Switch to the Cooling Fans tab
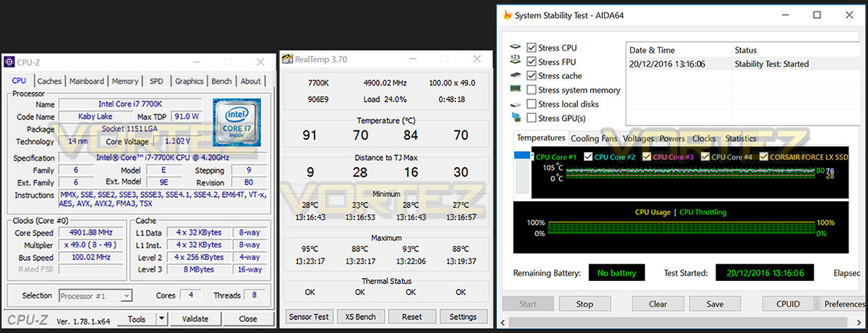The width and height of the screenshot is (868, 333). pyautogui.click(x=595, y=138)
